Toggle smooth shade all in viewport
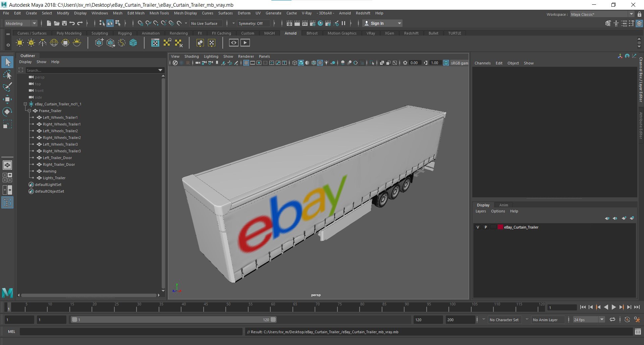644x345 pixels. (x=301, y=63)
